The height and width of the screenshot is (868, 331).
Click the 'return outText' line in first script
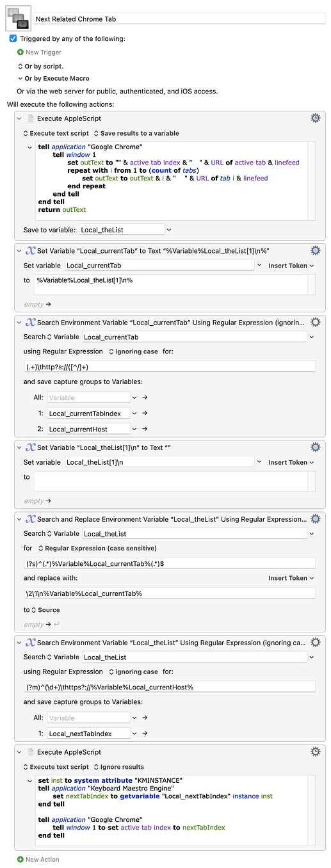[x=62, y=209]
